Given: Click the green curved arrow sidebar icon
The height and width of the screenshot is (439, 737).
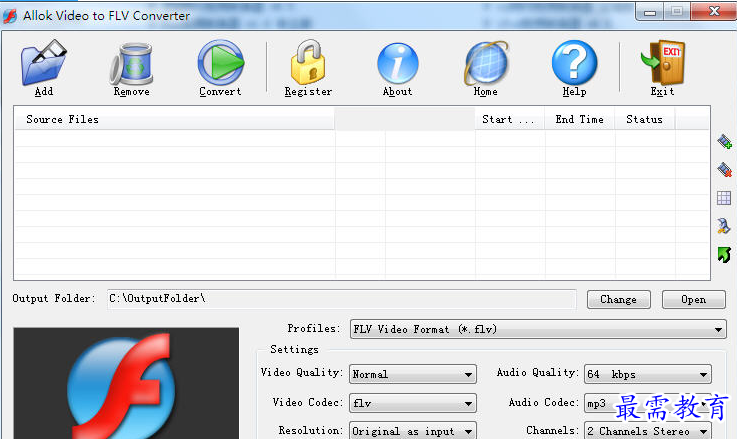Looking at the screenshot, I should point(724,254).
